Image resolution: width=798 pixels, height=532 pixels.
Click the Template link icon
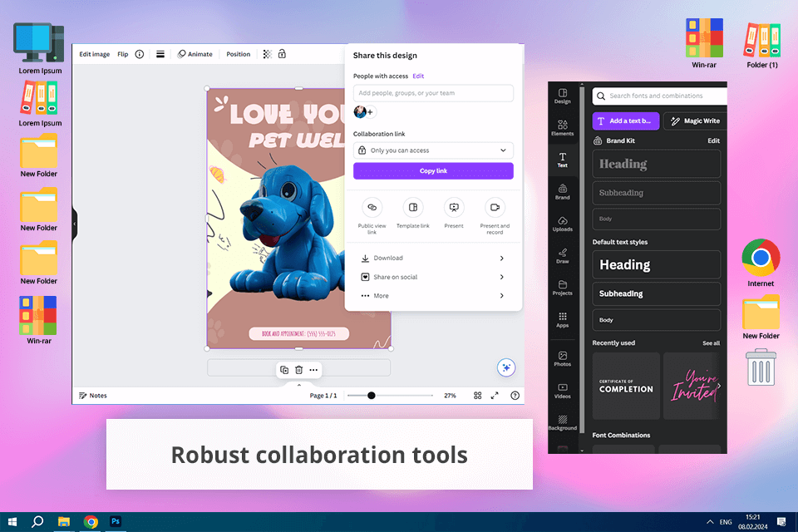(x=413, y=207)
